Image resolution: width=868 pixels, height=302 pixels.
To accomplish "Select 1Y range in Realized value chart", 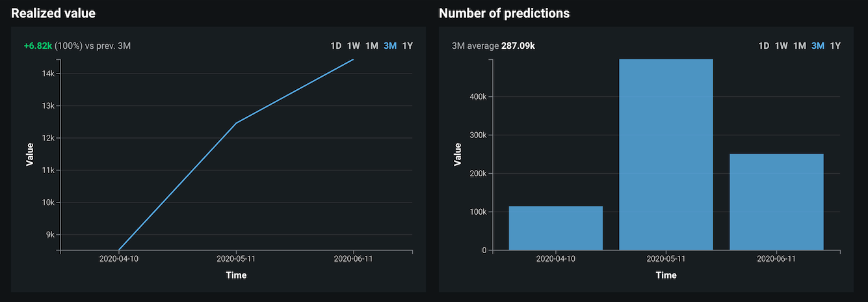I will [x=408, y=46].
